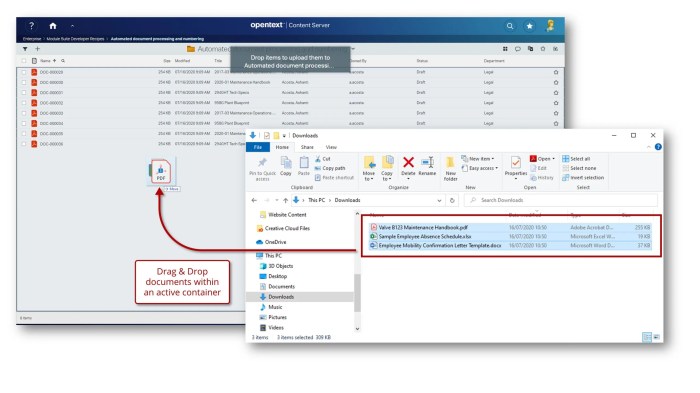The image size is (700, 393).
Task: Click Paste in Explorer Clipboard group
Action: point(304,166)
